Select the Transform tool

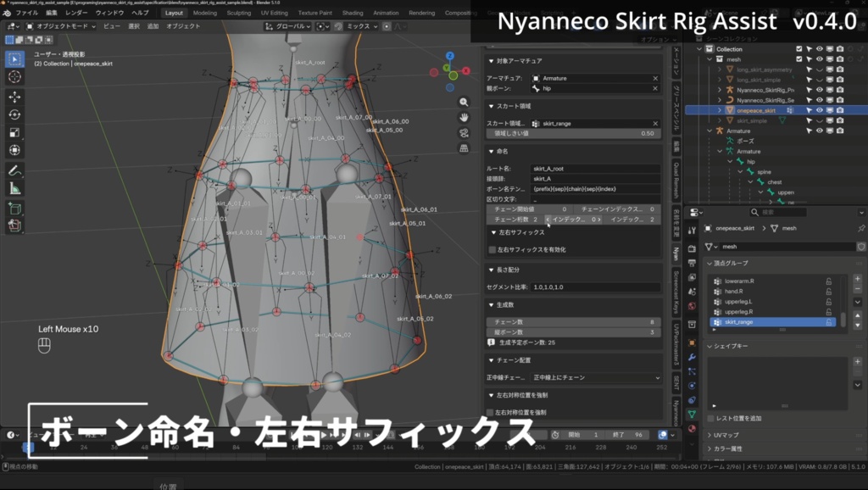click(15, 150)
